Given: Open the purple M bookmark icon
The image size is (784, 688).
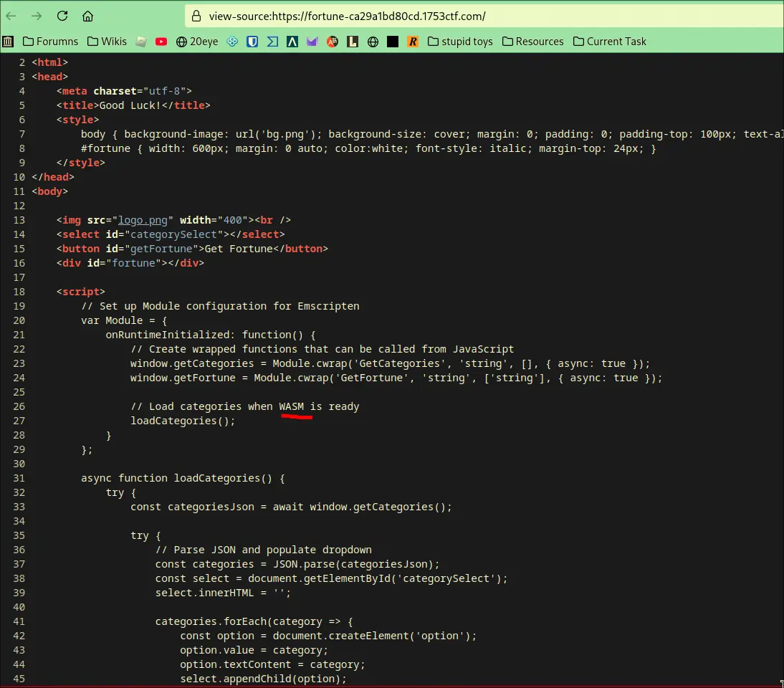Looking at the screenshot, I should click(x=312, y=42).
